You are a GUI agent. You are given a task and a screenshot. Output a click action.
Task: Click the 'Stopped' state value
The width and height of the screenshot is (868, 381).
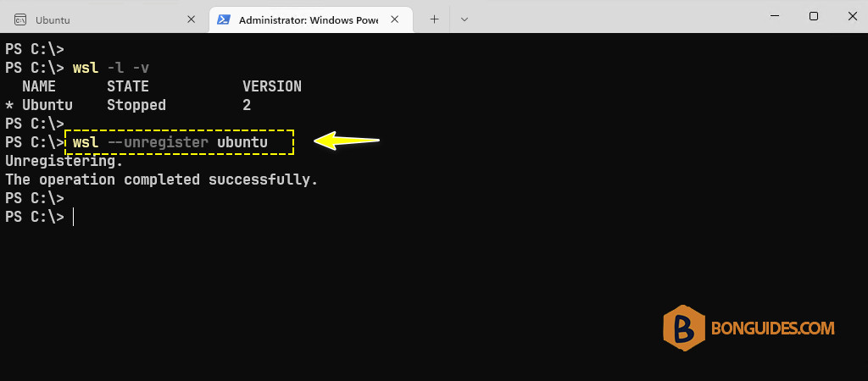[136, 105]
